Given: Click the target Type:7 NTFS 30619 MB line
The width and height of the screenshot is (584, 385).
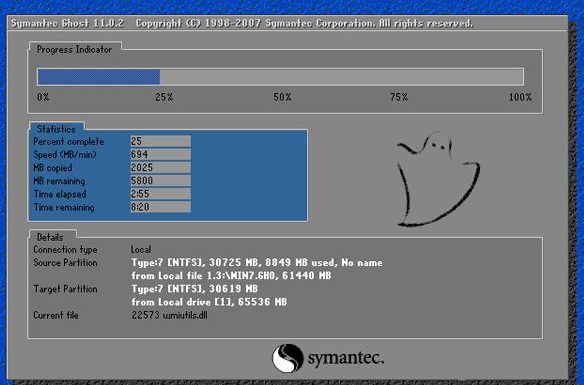Looking at the screenshot, I should click(x=195, y=289).
